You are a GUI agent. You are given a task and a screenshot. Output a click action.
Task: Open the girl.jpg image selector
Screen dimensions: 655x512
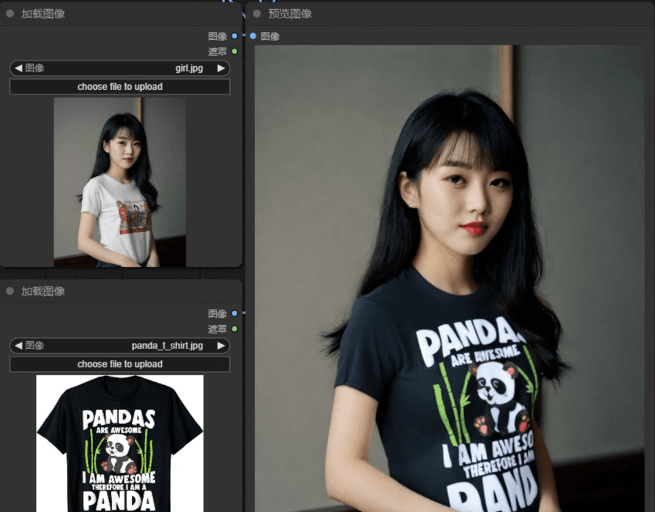pos(119,68)
